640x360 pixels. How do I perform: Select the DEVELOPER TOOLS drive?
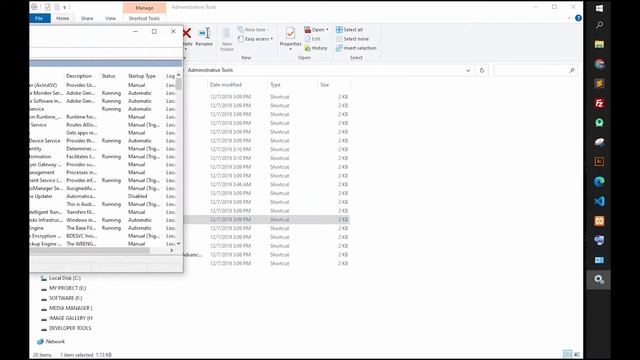point(70,328)
